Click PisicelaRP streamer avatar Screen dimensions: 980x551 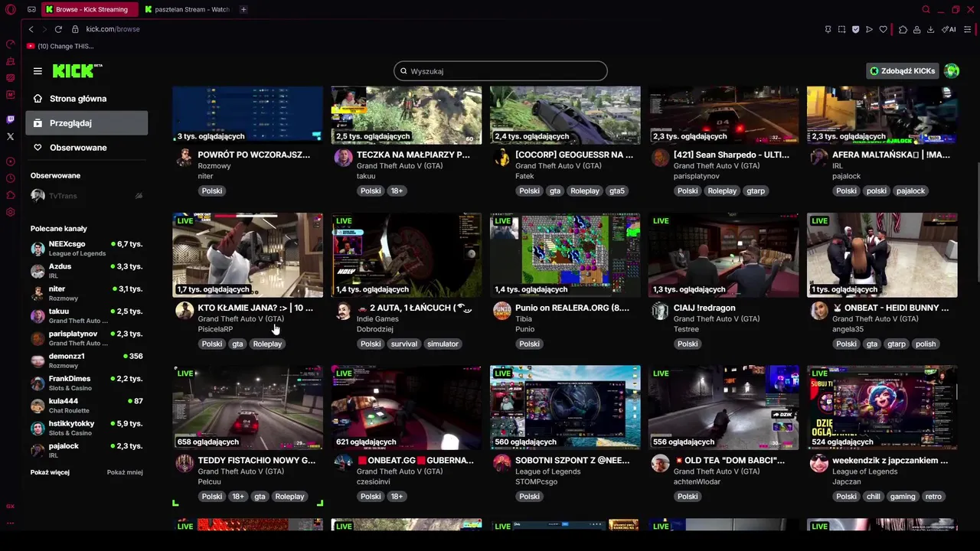185,311
